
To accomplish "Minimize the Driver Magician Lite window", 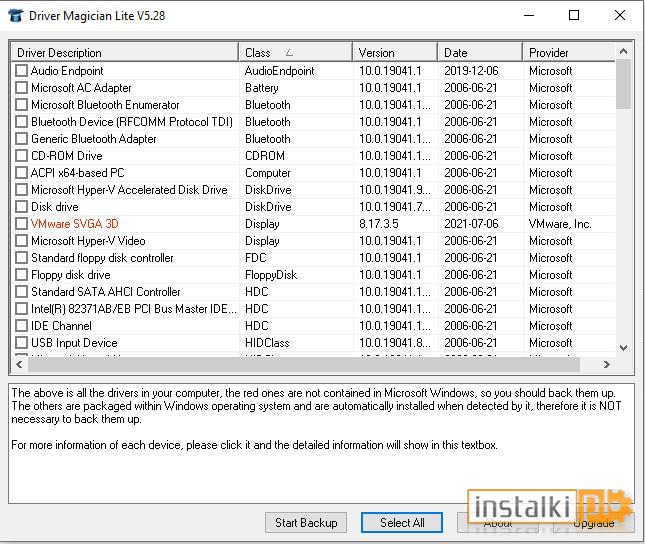I will 529,16.
